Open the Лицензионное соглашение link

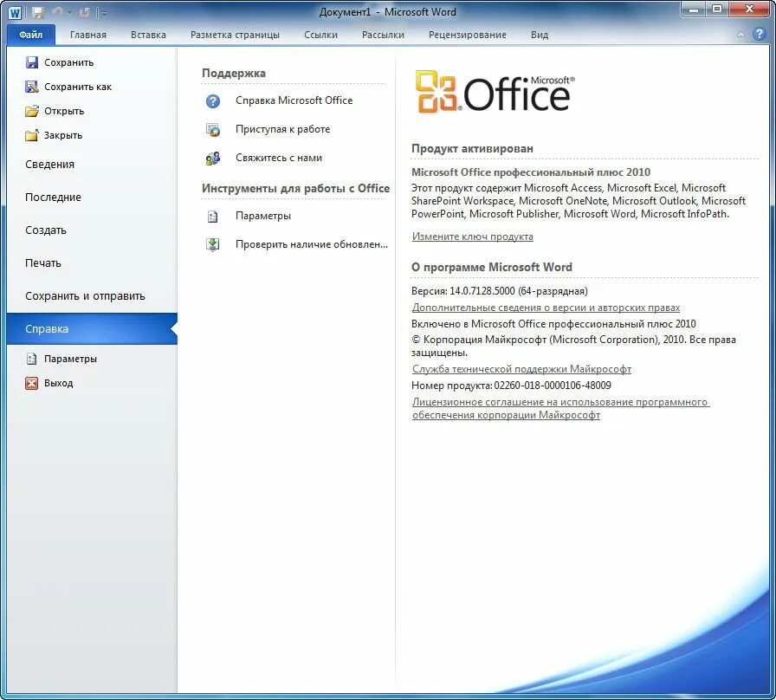[x=560, y=408]
